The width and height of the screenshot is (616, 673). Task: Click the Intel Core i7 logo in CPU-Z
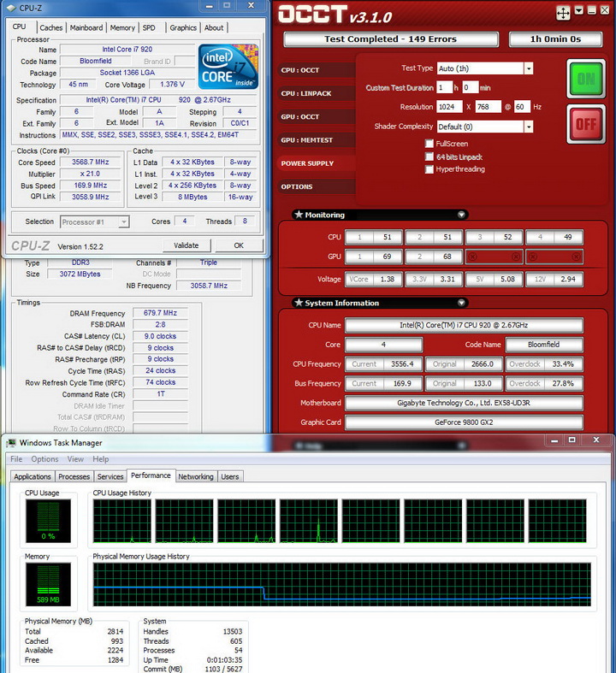pos(228,67)
